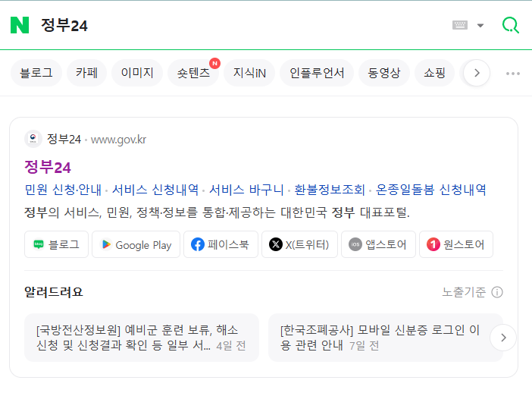Click the 원스토어 button
This screenshot has width=532, height=393.
tap(456, 244)
